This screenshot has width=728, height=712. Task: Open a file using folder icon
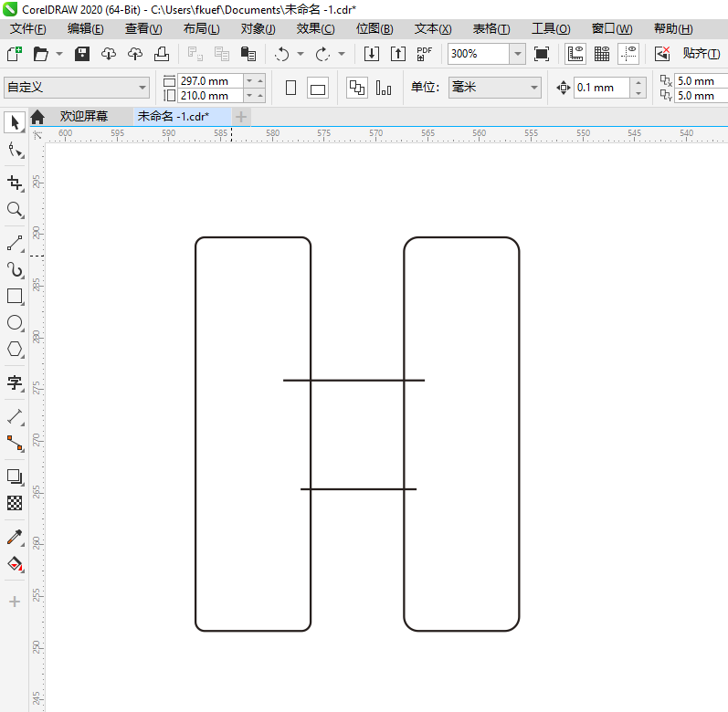tap(41, 54)
